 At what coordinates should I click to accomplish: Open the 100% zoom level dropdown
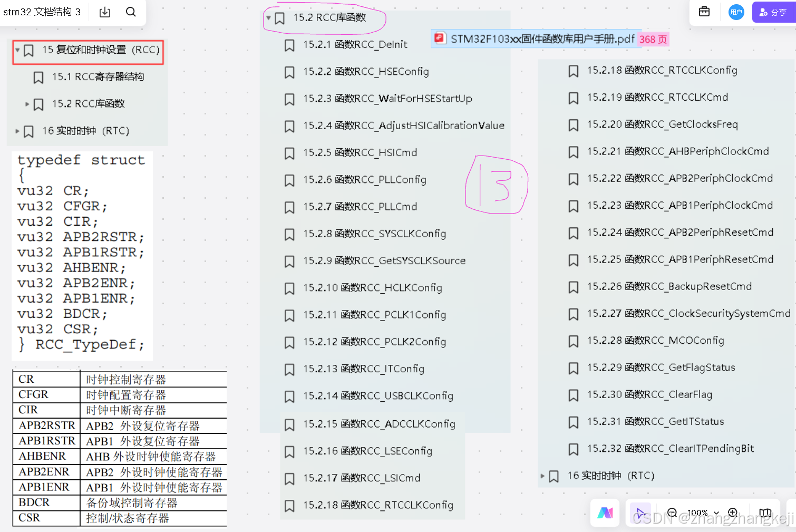pos(703,512)
